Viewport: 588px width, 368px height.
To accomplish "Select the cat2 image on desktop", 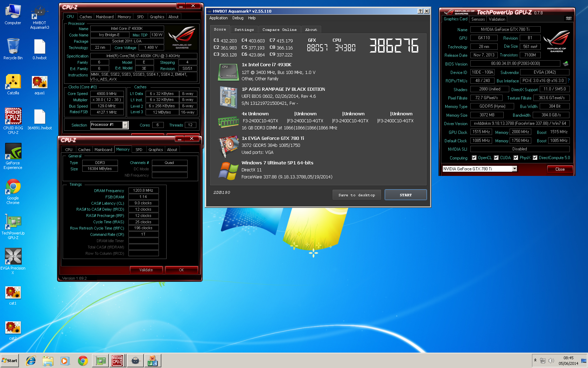I will [x=13, y=330].
